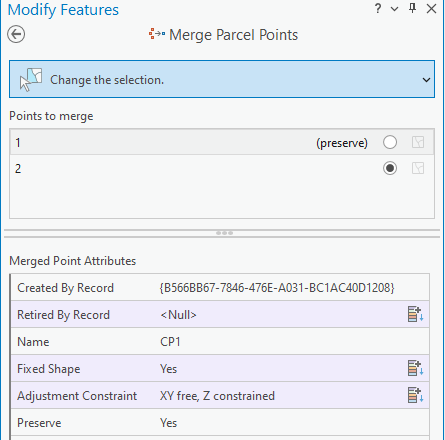Open the help question mark icon
The height and width of the screenshot is (440, 445).
(x=378, y=8)
